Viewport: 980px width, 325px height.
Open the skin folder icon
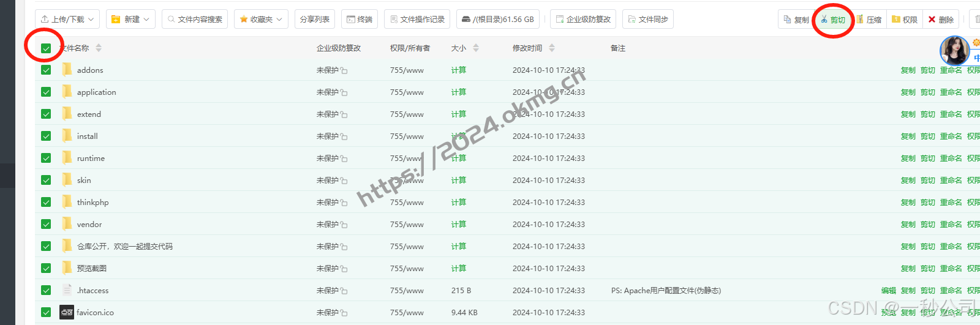67,180
